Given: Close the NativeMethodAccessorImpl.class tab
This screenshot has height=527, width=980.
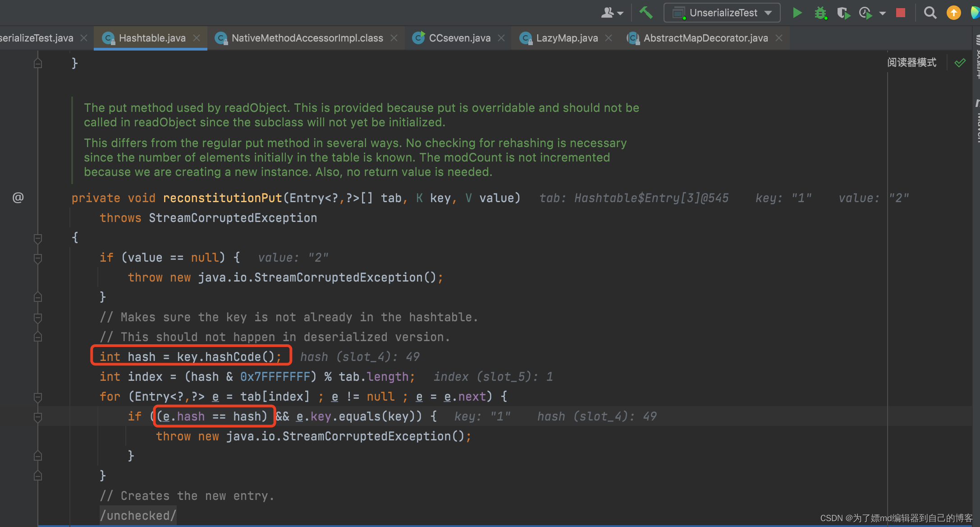Looking at the screenshot, I should click(394, 38).
